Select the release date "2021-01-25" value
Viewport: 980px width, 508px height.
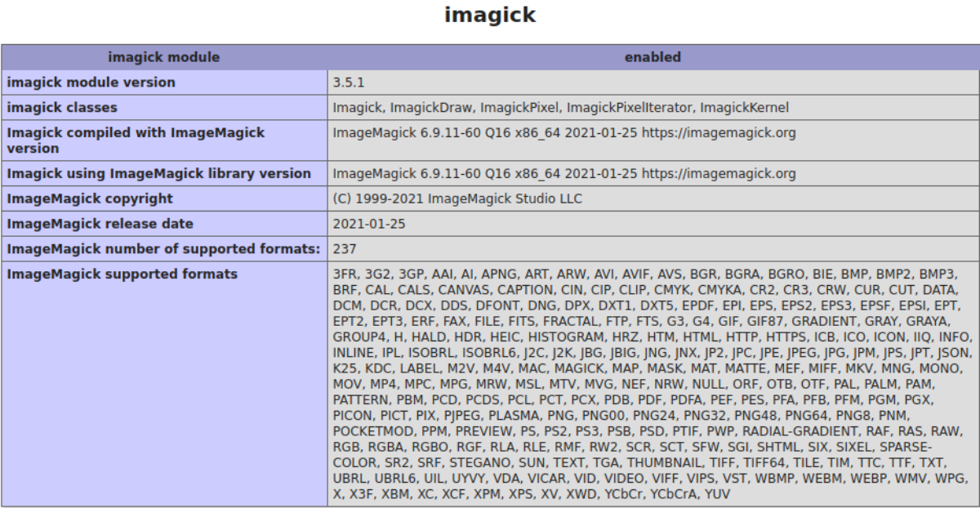pos(369,224)
